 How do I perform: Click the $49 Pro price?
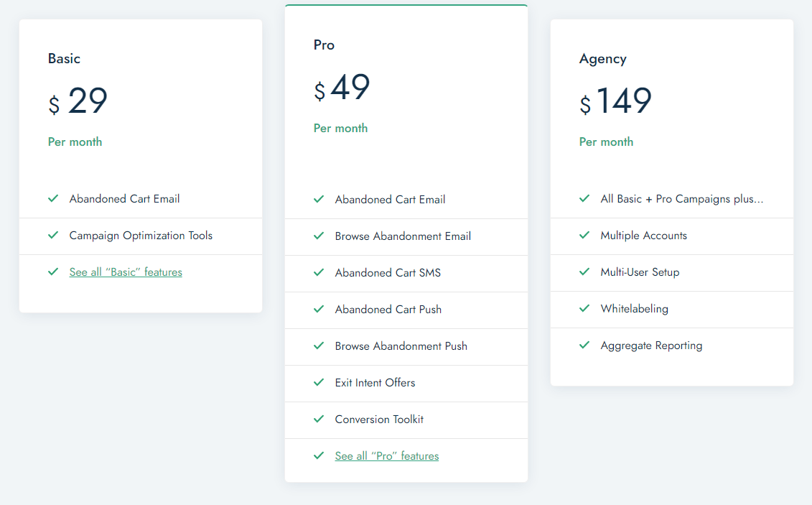pyautogui.click(x=342, y=88)
